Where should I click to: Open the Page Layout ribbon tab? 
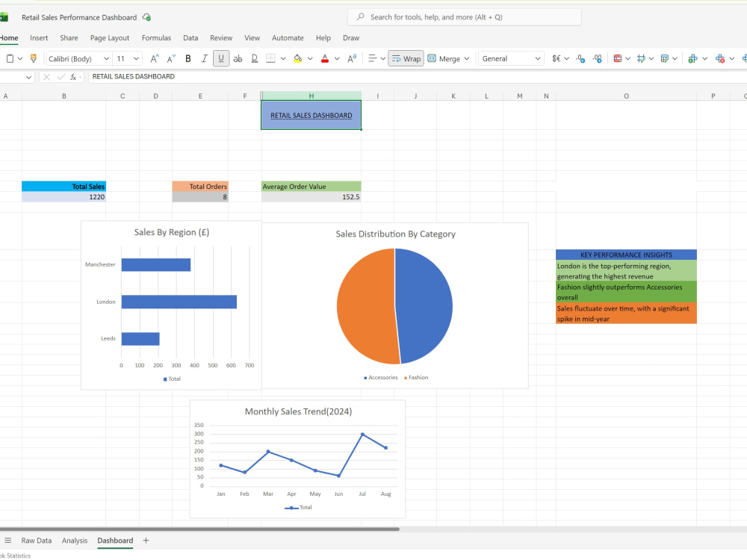(110, 38)
